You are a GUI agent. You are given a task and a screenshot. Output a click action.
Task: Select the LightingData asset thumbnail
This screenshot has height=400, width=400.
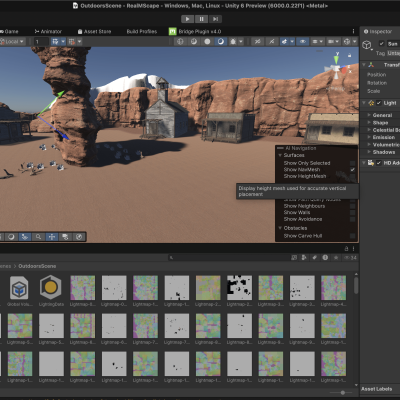51,288
